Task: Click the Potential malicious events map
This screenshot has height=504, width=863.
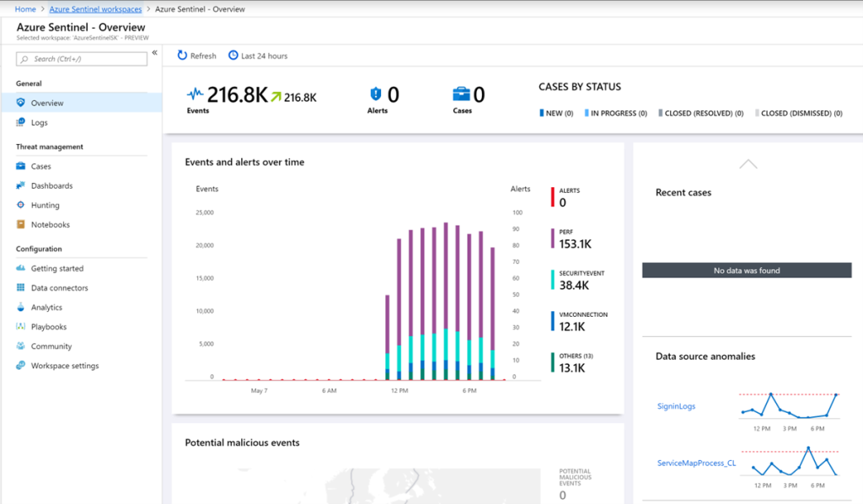Action: pyautogui.click(x=362, y=485)
